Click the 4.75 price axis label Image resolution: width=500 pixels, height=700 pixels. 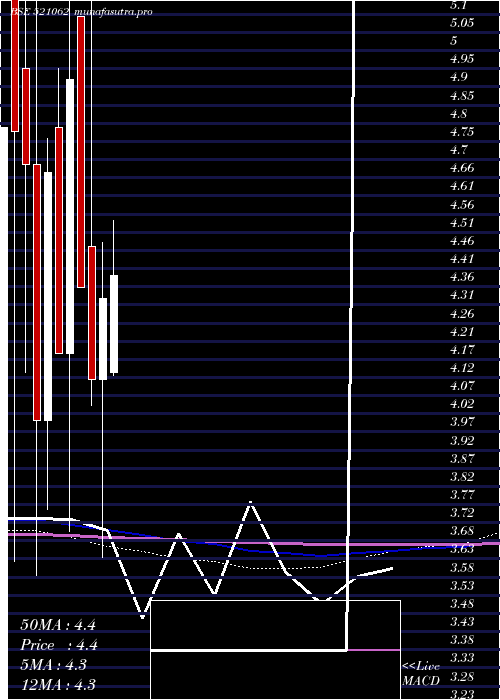click(x=462, y=132)
